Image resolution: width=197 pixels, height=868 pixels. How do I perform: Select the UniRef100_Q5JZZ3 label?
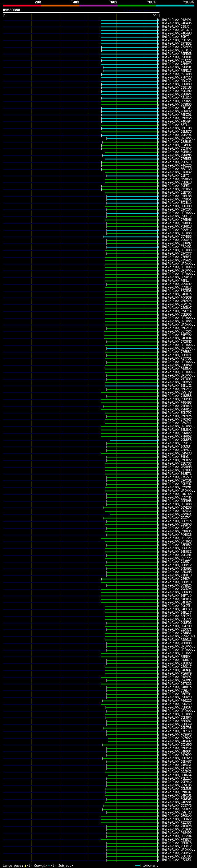pos(176,61)
